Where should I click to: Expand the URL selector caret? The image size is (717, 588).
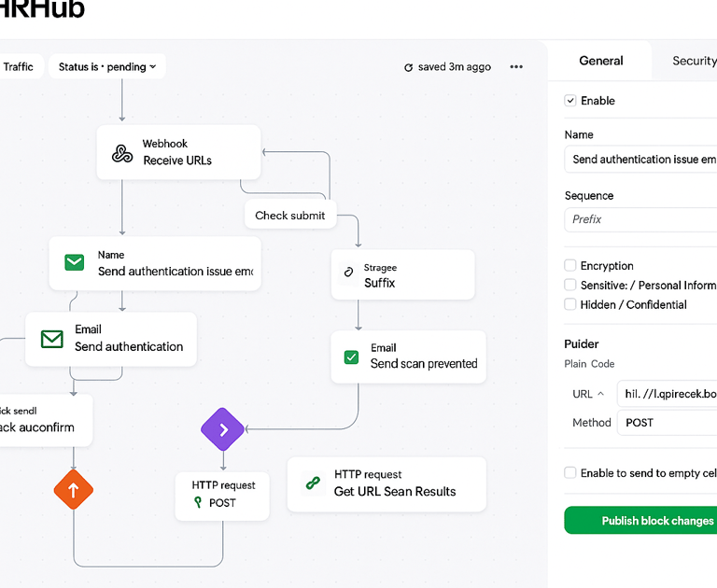pyautogui.click(x=600, y=394)
